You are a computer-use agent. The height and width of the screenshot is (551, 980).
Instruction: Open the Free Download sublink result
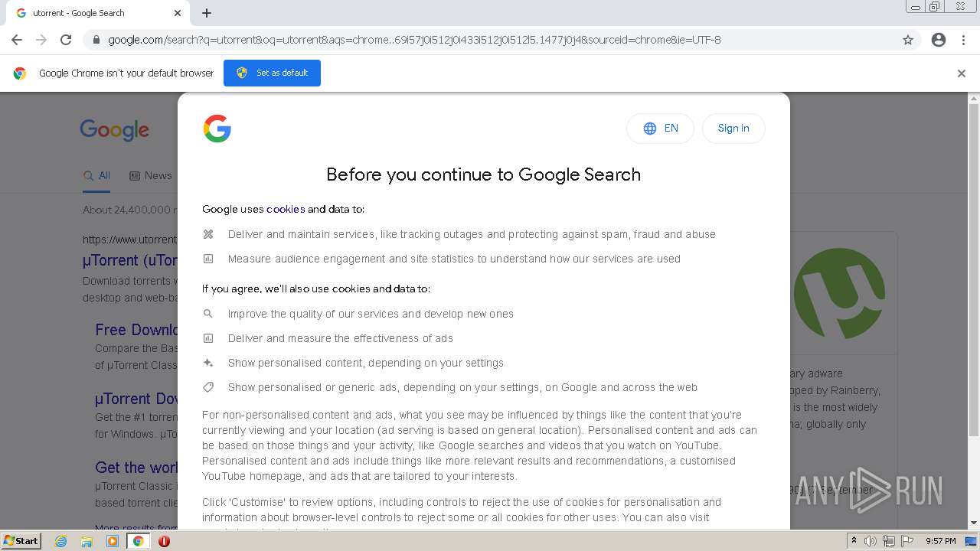point(136,330)
